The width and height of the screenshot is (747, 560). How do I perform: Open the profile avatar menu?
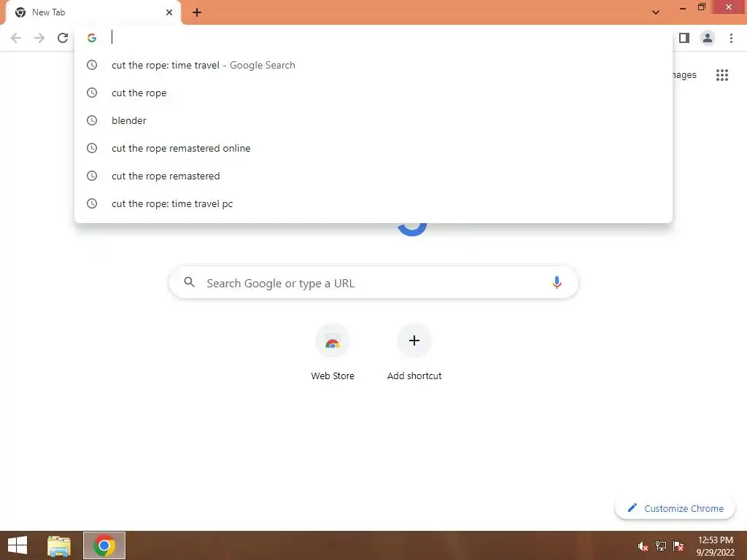[x=708, y=38]
